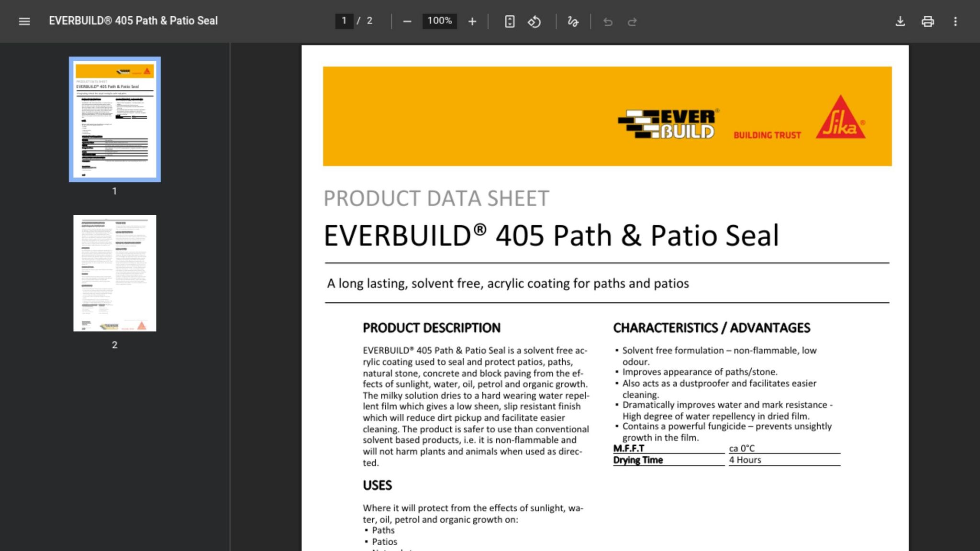Click the Drying Time label
The width and height of the screenshot is (980, 551).
pyautogui.click(x=638, y=460)
